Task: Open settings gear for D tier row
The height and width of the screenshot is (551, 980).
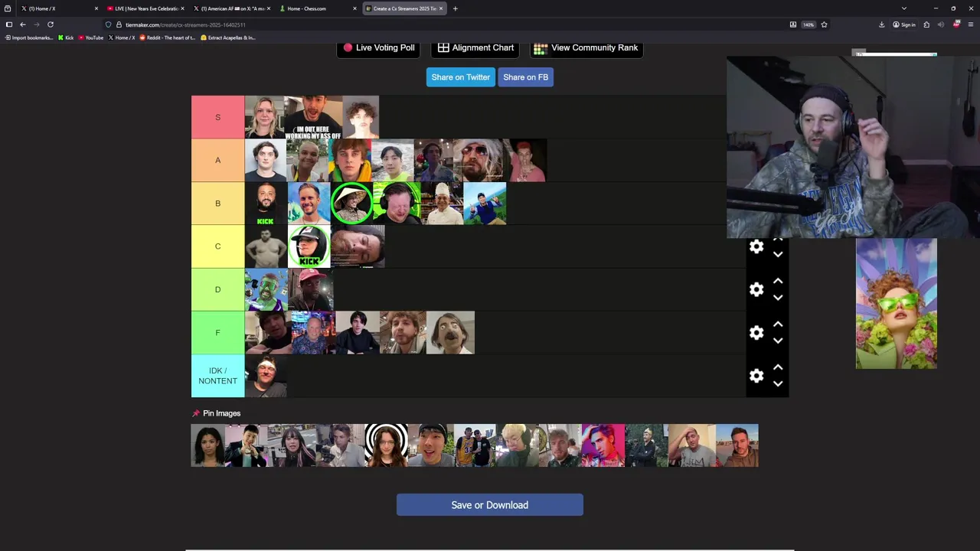Action: [x=756, y=289]
